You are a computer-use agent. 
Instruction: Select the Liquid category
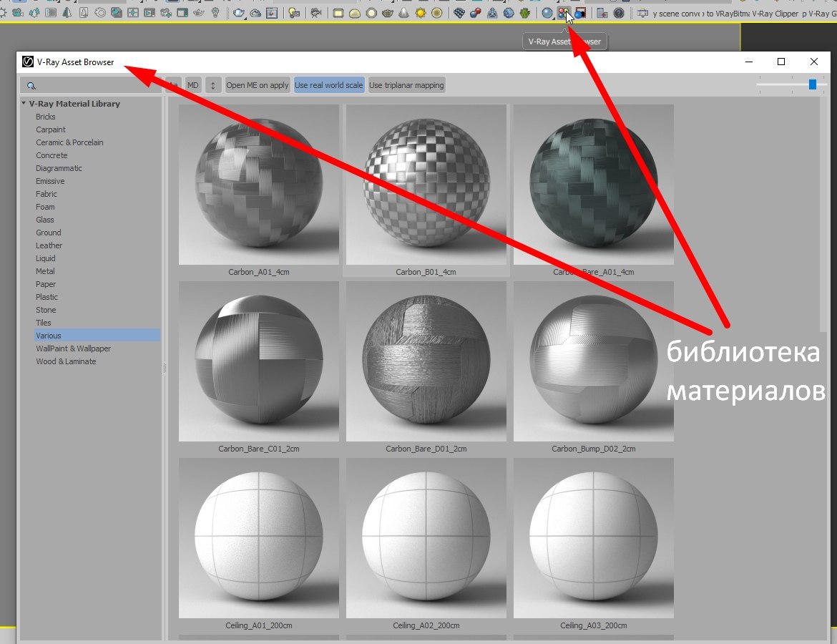pos(45,258)
